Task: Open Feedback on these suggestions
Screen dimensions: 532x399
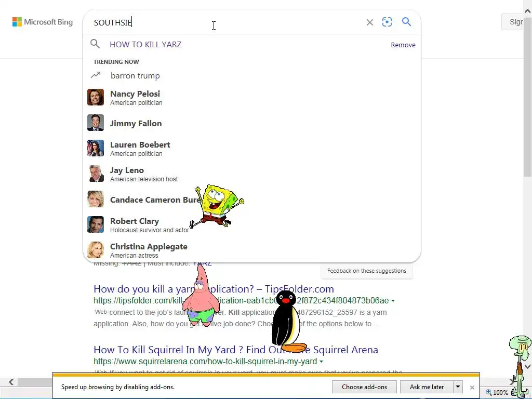Action: (x=367, y=271)
